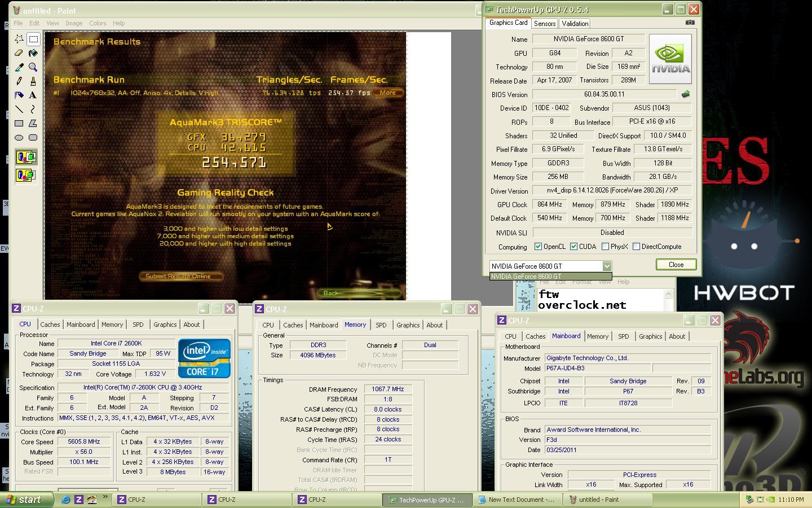Viewport: 812px width, 508px height.
Task: Open SPD tab in the right CPU-Z window
Action: [623, 336]
